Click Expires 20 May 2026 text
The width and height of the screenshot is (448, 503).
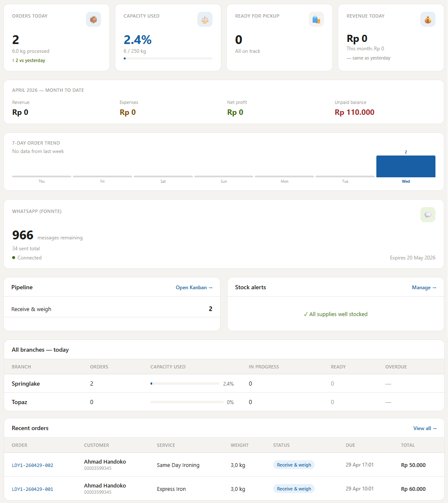click(412, 258)
